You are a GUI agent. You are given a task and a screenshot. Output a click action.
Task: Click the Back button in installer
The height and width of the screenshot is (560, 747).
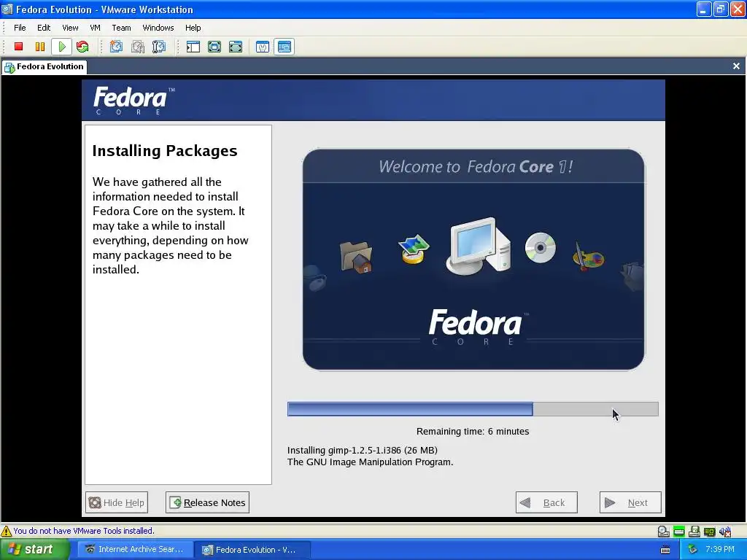(546, 502)
